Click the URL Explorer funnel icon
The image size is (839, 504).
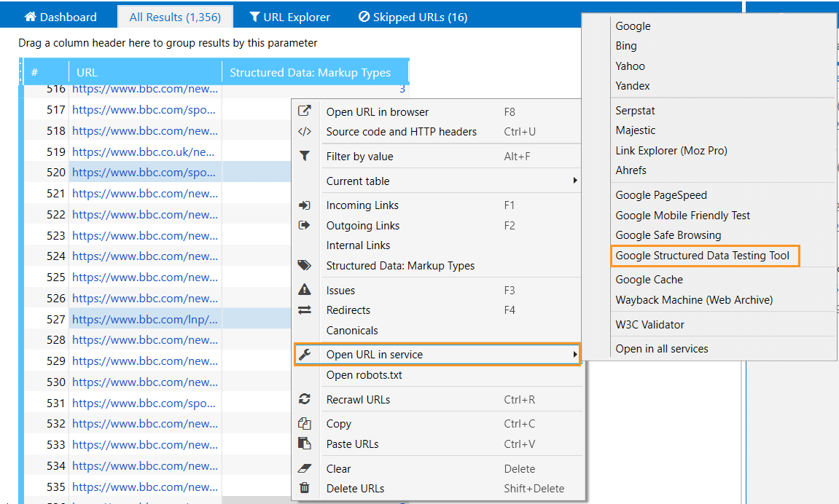tap(254, 17)
